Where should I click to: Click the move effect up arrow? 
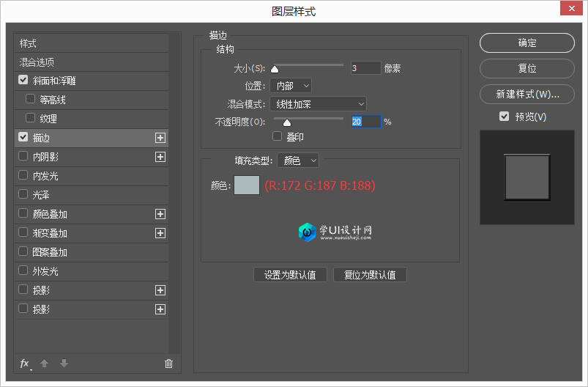[x=44, y=364]
